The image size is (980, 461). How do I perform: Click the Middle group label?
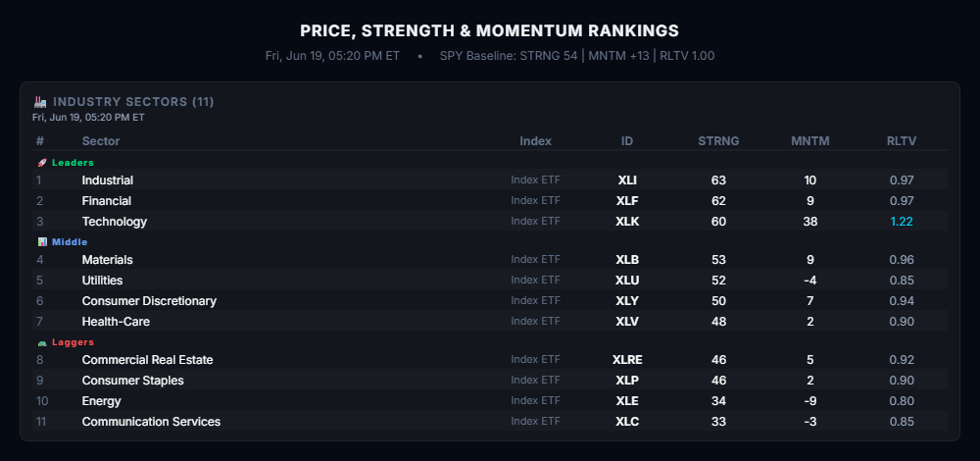tap(70, 242)
